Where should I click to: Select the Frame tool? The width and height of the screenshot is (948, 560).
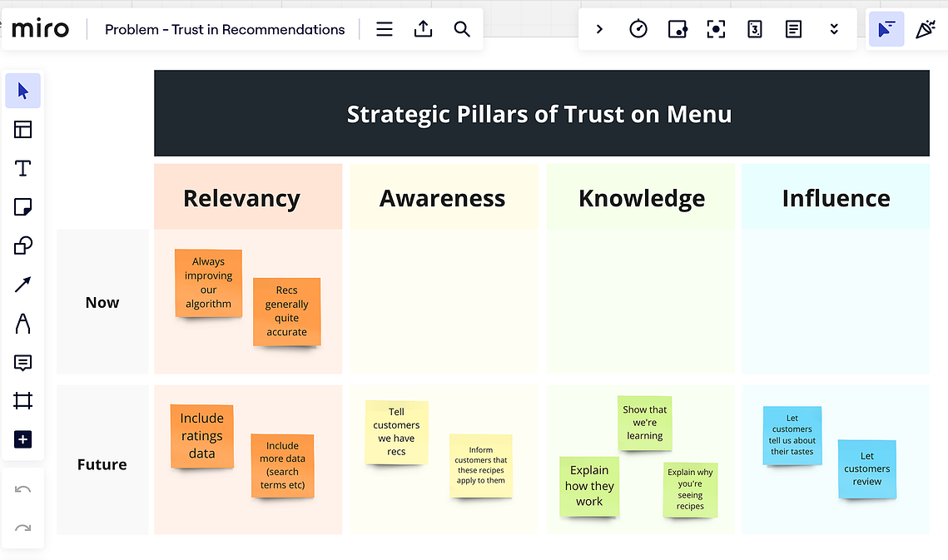(x=23, y=401)
